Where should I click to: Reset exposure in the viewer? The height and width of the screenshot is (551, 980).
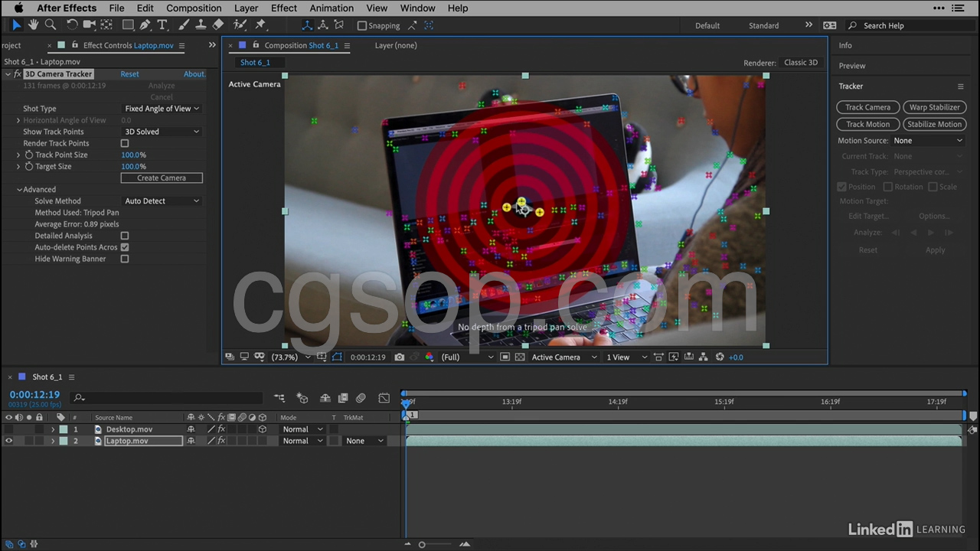point(720,357)
